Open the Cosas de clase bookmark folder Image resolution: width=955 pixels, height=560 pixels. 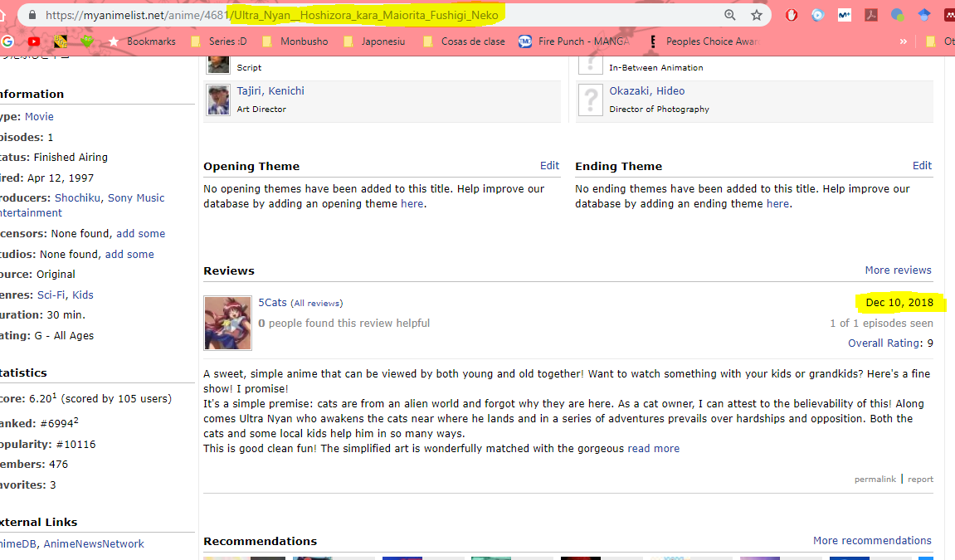point(465,41)
